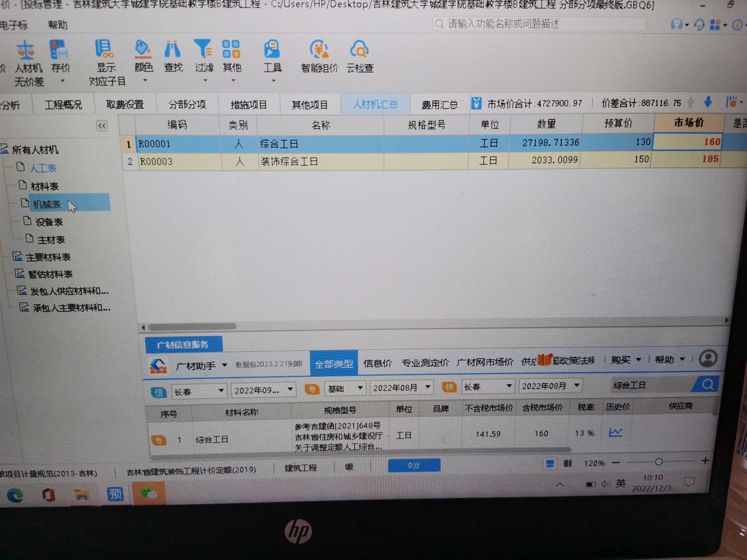The height and width of the screenshot is (560, 747).
Task: Open Microsoft Edge from the taskbar
Action: point(15,495)
